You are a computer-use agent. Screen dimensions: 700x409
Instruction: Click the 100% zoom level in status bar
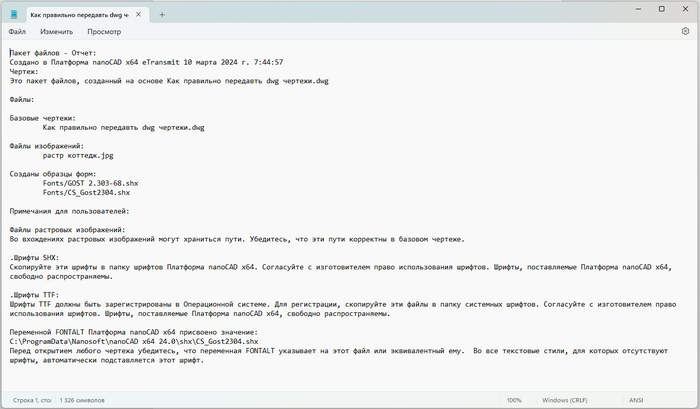(x=514, y=401)
